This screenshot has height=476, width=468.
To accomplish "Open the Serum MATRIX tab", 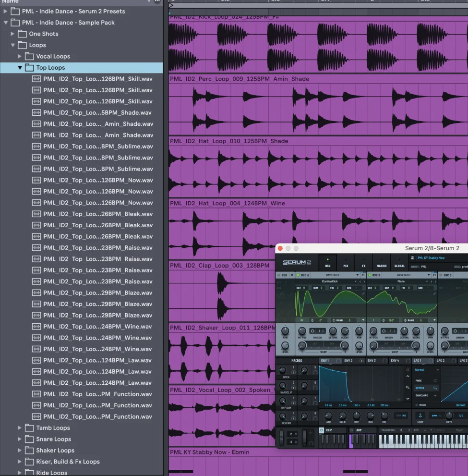I will click(382, 263).
